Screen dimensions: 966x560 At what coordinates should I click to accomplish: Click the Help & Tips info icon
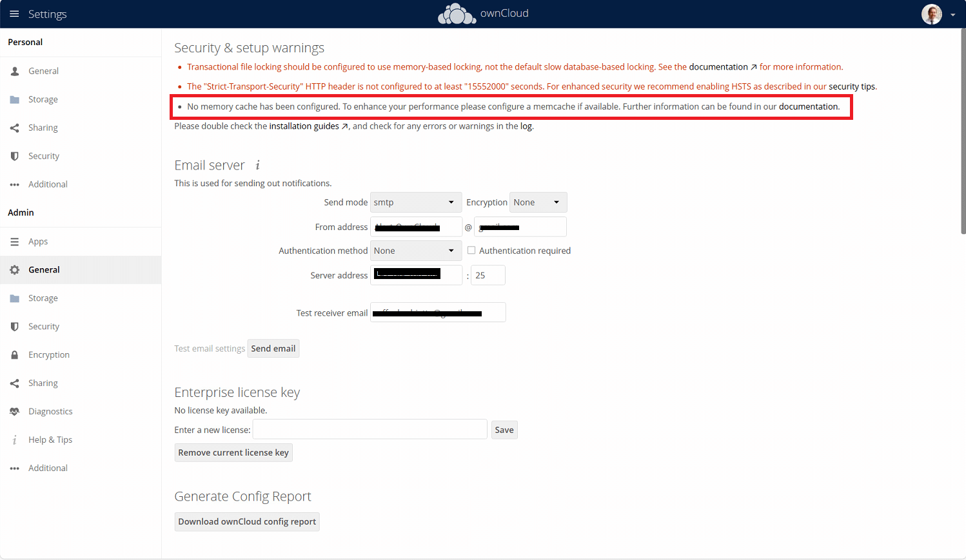[15, 440]
